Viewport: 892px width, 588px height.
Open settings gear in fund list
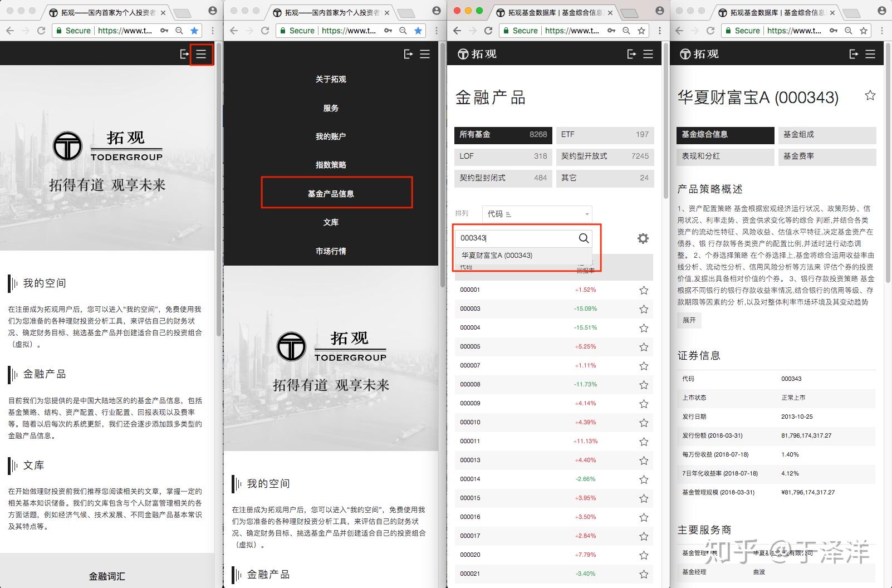click(643, 238)
